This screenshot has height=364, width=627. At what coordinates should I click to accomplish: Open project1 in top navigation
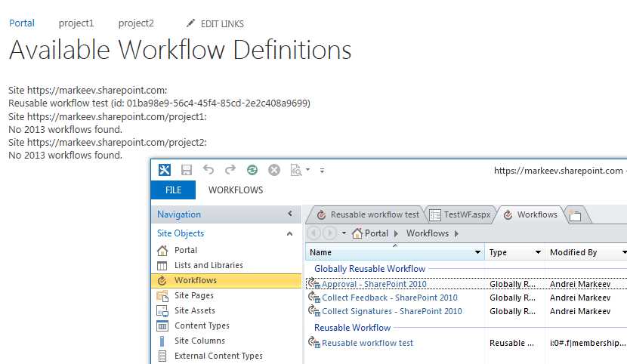point(76,23)
